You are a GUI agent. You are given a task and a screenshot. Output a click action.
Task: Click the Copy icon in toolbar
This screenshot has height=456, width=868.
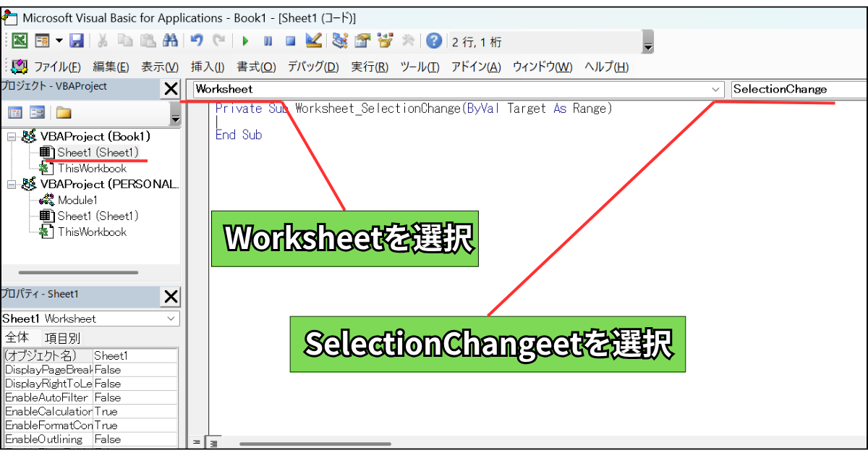[x=125, y=41]
